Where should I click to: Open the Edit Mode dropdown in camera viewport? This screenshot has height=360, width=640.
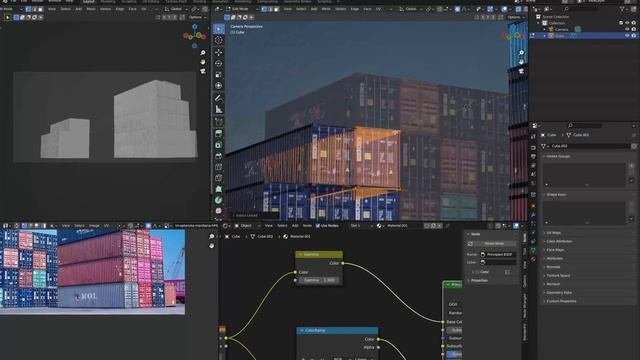point(243,9)
